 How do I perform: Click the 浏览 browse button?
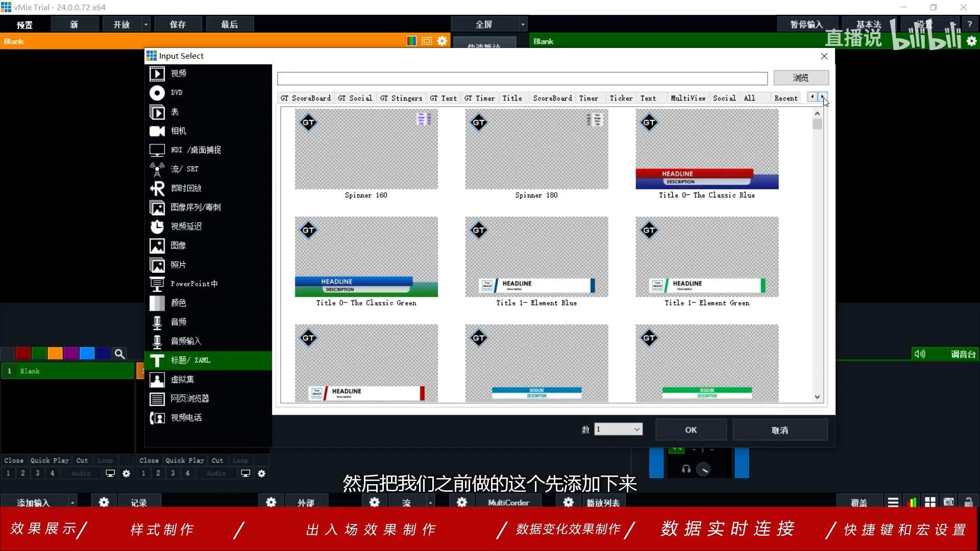pos(800,78)
